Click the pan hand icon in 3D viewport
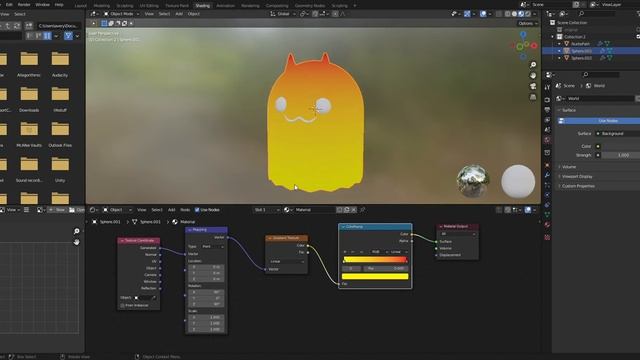 click(533, 76)
